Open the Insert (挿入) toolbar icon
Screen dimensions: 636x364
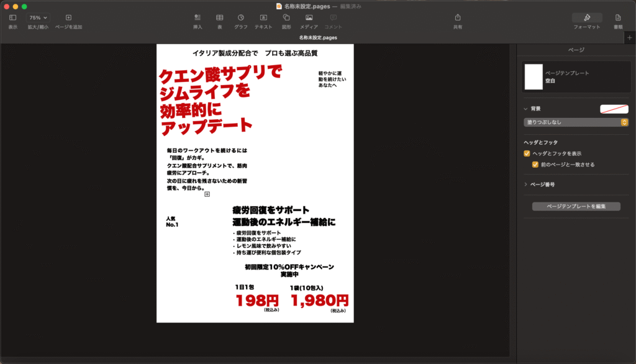(198, 17)
